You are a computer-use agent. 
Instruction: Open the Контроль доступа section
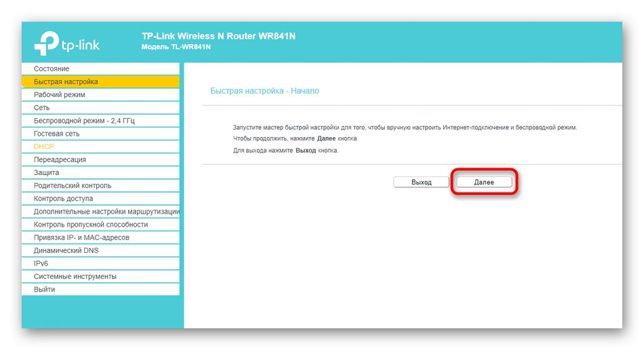[100, 199]
